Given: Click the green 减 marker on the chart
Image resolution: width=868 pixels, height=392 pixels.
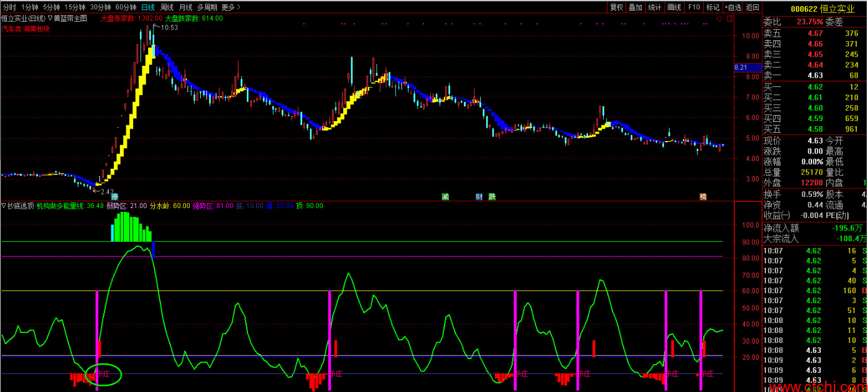Looking at the screenshot, I should pos(445,197).
